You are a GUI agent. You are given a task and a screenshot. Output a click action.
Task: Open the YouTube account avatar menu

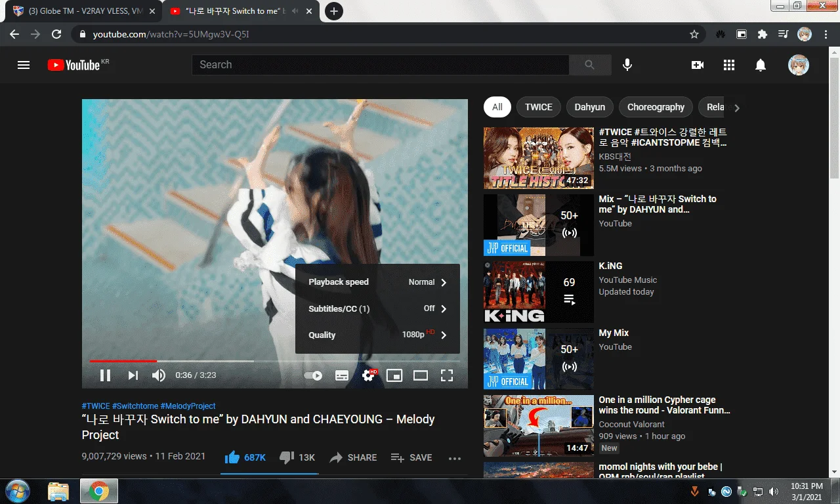point(798,65)
